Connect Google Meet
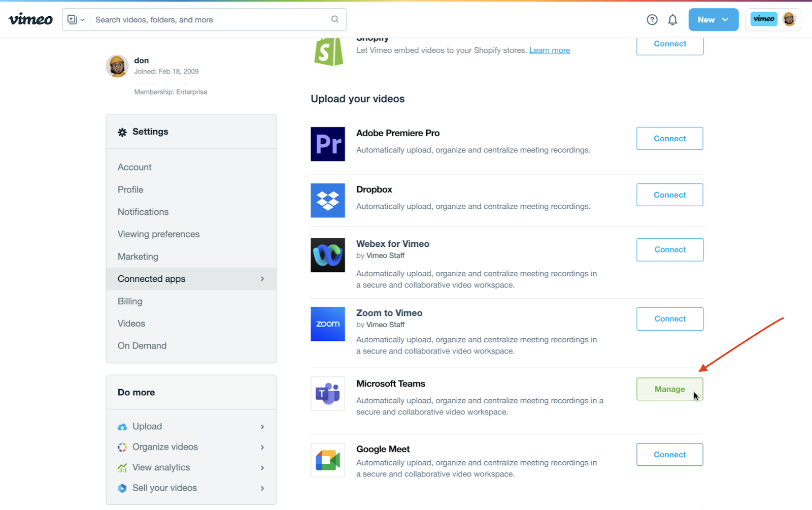The height and width of the screenshot is (510, 812). (670, 455)
